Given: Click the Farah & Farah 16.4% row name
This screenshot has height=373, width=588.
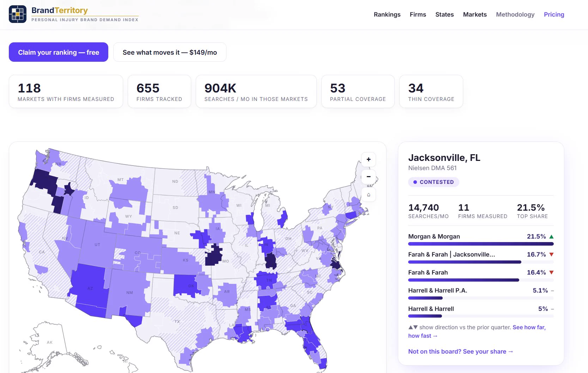Looking at the screenshot, I should (428, 272).
